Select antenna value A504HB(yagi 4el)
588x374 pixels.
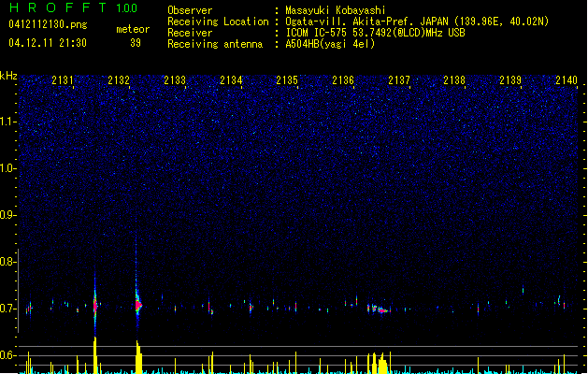pos(330,44)
